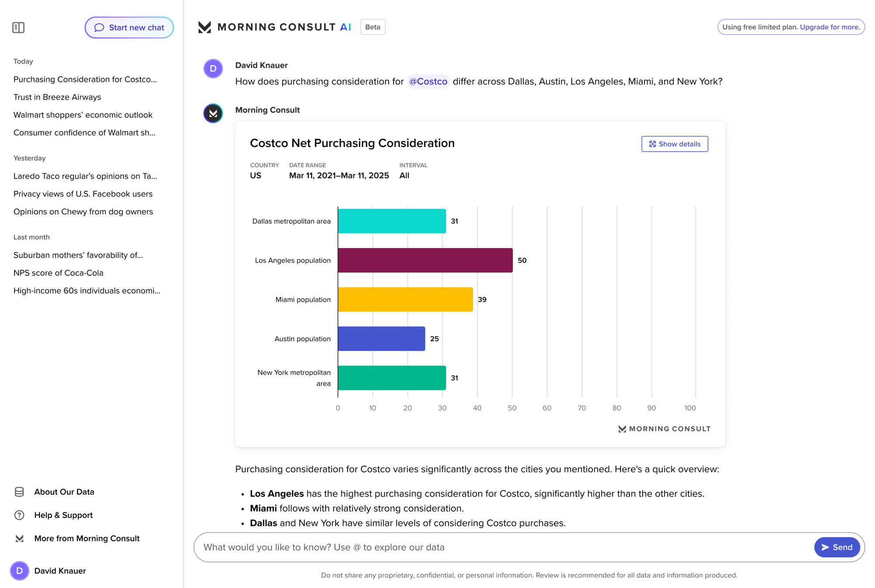Open Laredo Taco regular's opinions chat
The height and width of the screenshot is (588, 875).
(x=85, y=176)
